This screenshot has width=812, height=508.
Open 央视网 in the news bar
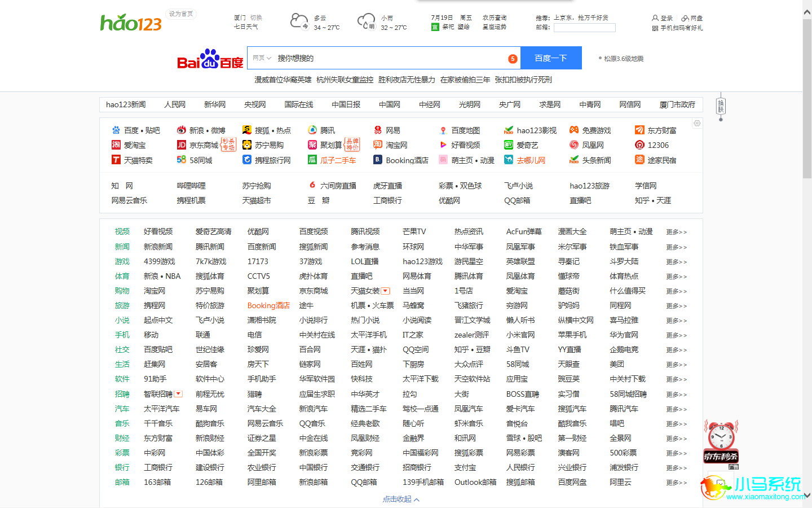(x=255, y=104)
